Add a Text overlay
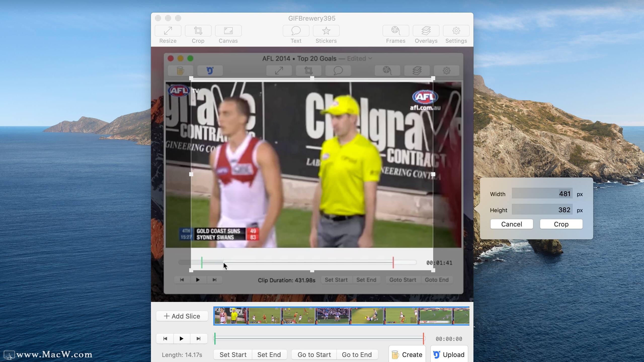 [x=296, y=31]
